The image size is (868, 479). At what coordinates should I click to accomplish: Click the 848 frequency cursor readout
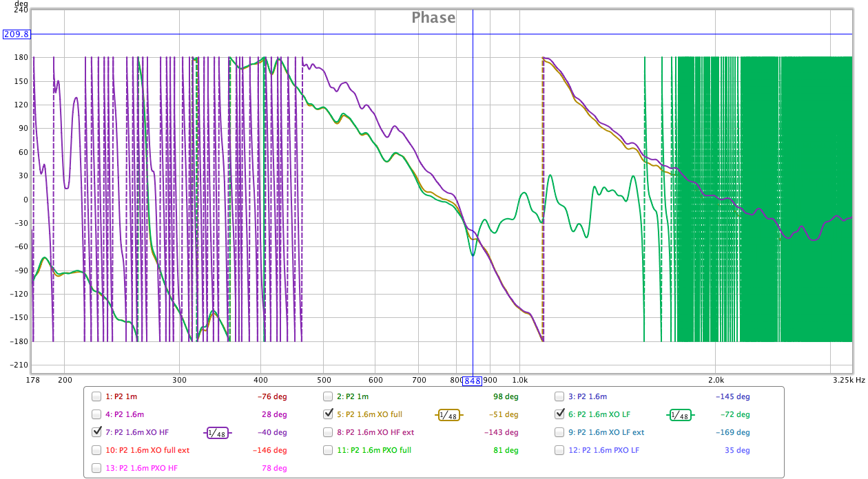pyautogui.click(x=472, y=381)
